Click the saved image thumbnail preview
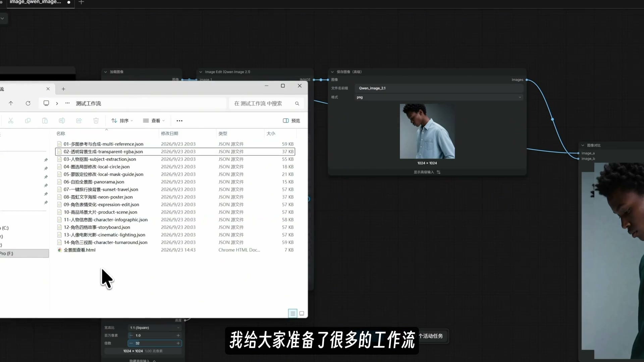Screen dimensions: 644x362 (427, 131)
